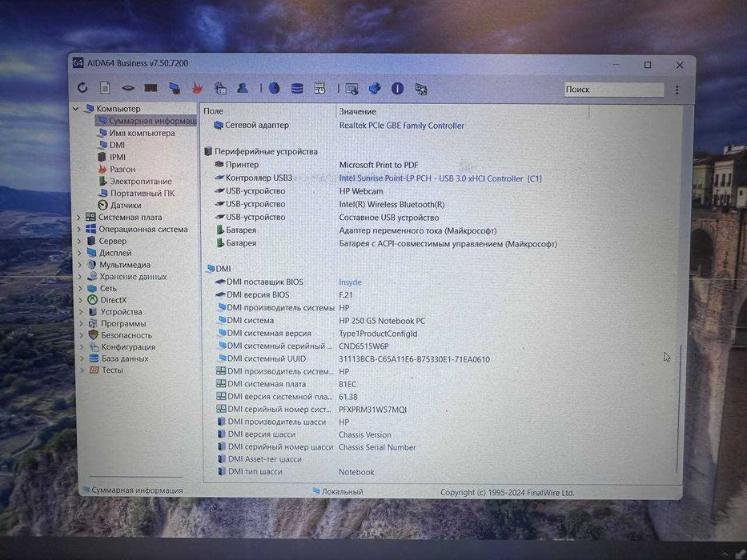
Task: Expand the Сервер tree node arrow
Action: coord(79,241)
